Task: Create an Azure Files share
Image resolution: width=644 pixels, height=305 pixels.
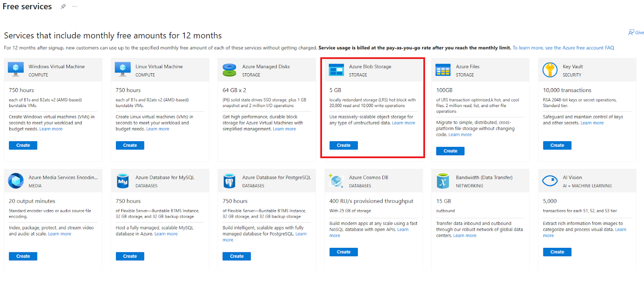Action: (x=450, y=151)
